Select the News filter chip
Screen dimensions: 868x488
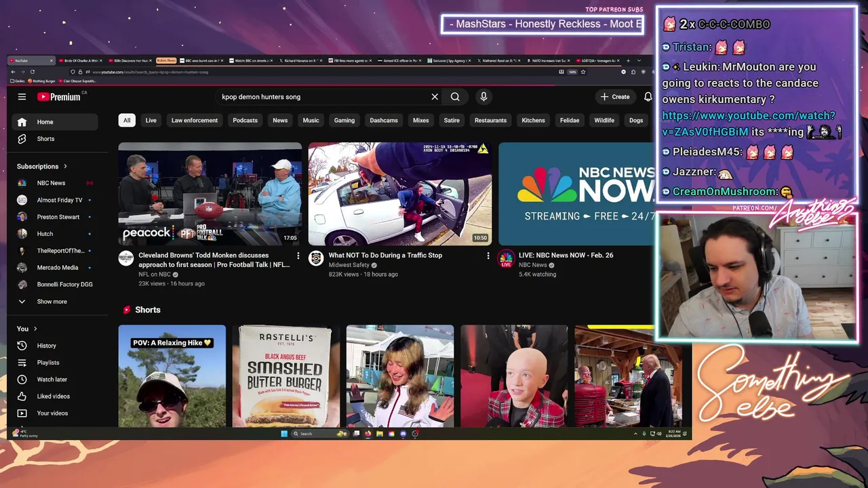point(280,121)
